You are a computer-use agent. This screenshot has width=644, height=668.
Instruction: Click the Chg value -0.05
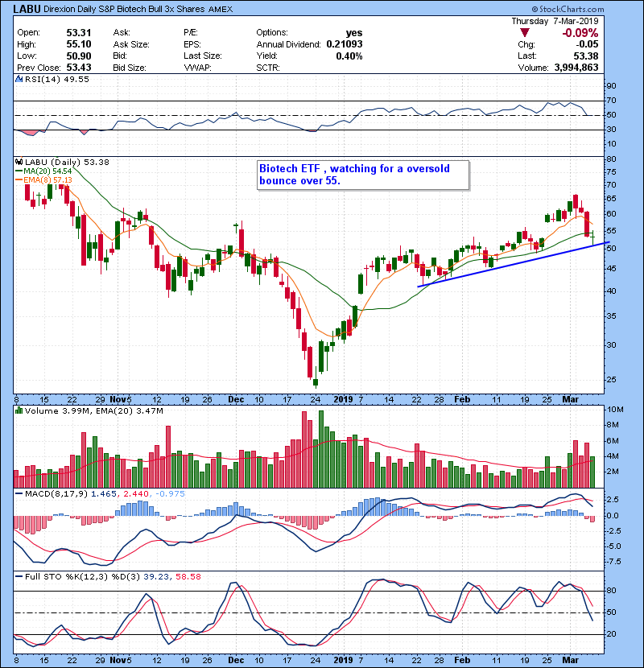click(x=588, y=44)
